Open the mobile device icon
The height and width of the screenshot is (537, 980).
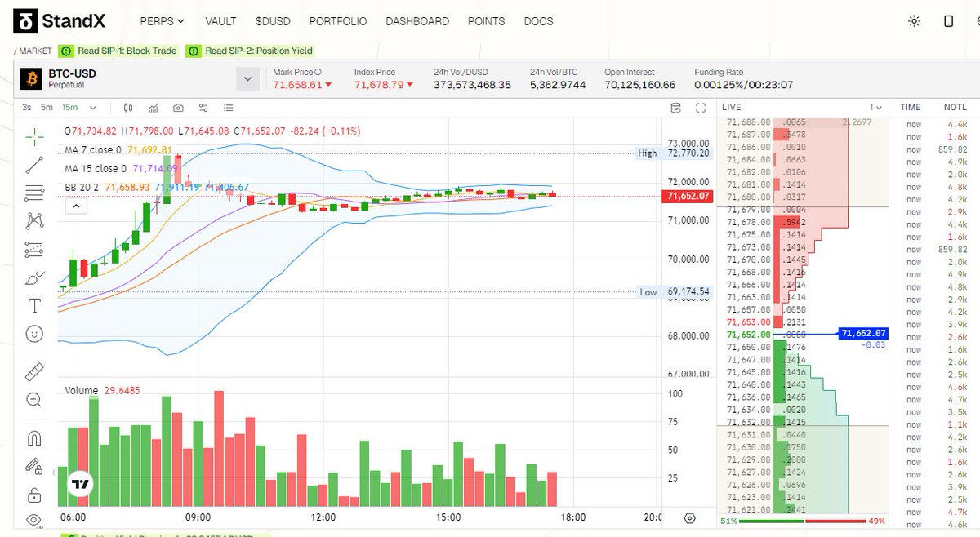click(948, 21)
